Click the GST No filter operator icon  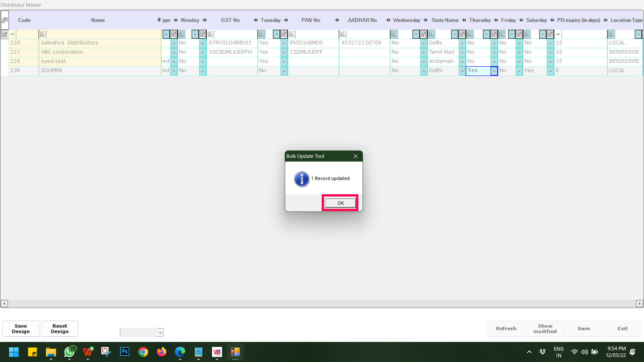click(x=210, y=34)
